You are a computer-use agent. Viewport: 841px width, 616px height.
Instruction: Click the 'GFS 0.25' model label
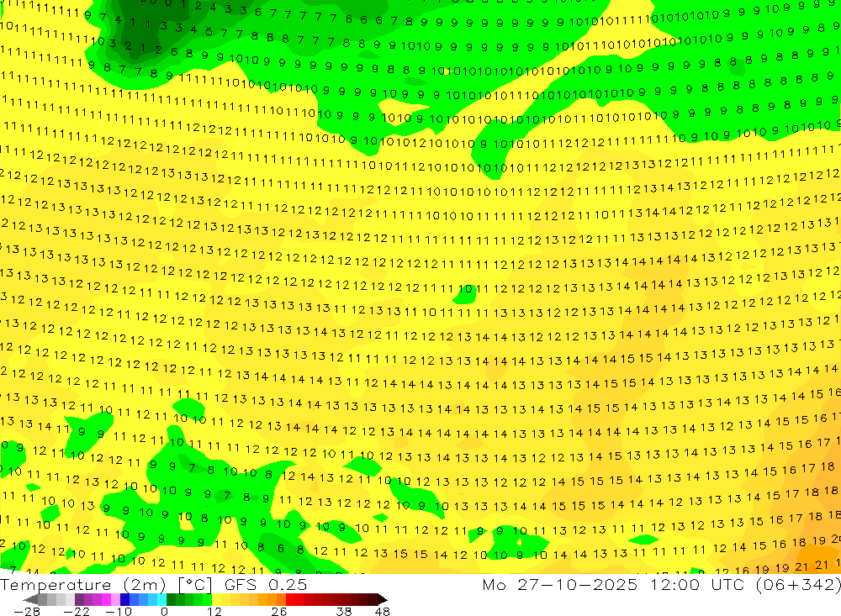[x=266, y=584]
